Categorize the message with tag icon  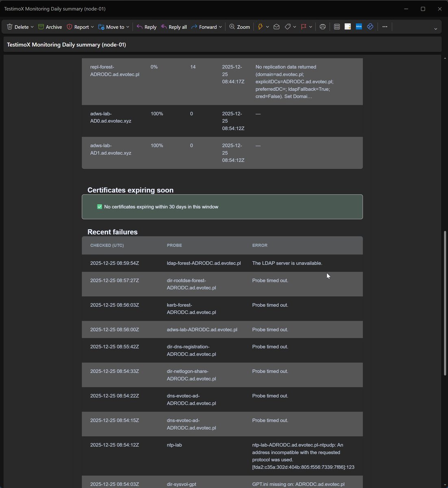click(287, 27)
